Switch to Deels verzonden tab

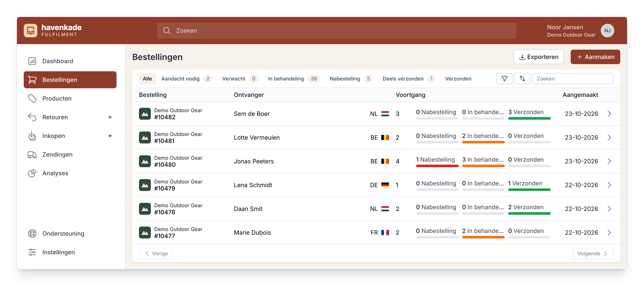[x=409, y=79]
